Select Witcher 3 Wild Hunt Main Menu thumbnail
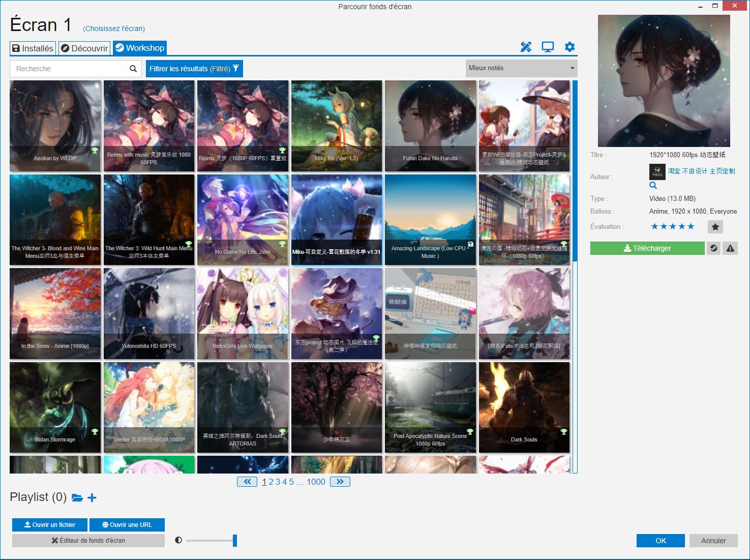Viewport: 750px width, 560px height. coord(149,220)
